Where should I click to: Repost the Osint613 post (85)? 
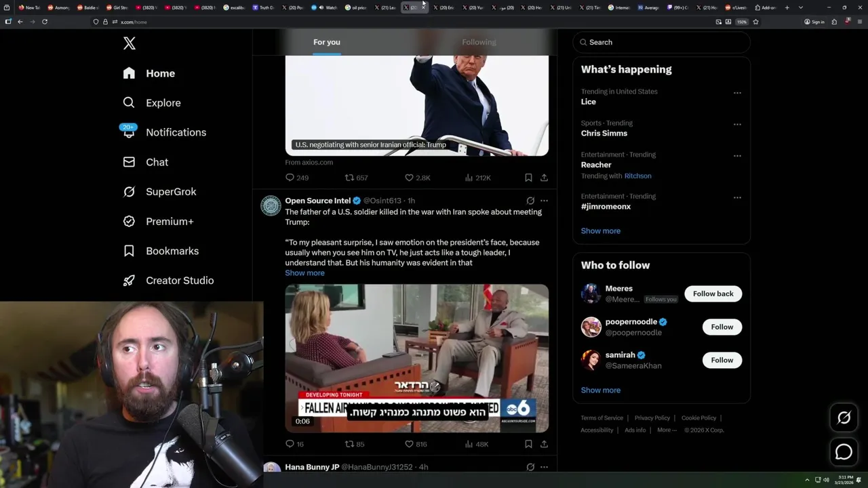pos(355,444)
